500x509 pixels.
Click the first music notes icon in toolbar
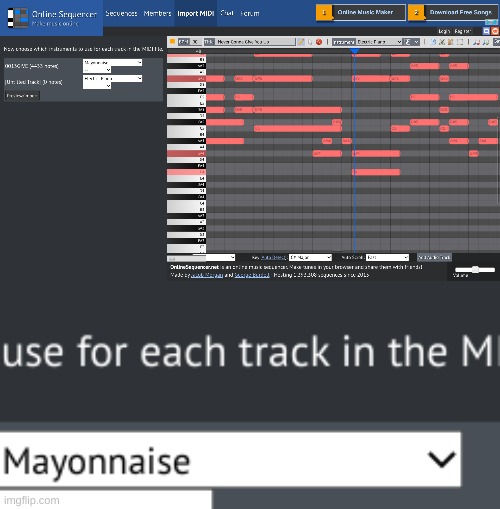pos(477,42)
